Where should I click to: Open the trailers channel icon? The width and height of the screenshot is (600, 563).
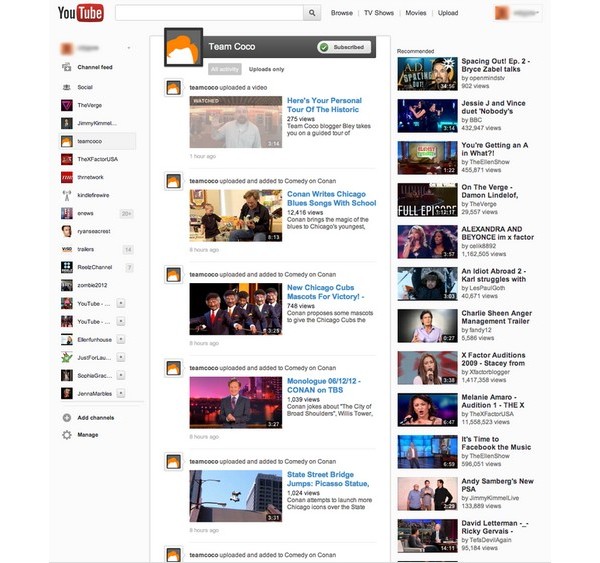click(67, 249)
